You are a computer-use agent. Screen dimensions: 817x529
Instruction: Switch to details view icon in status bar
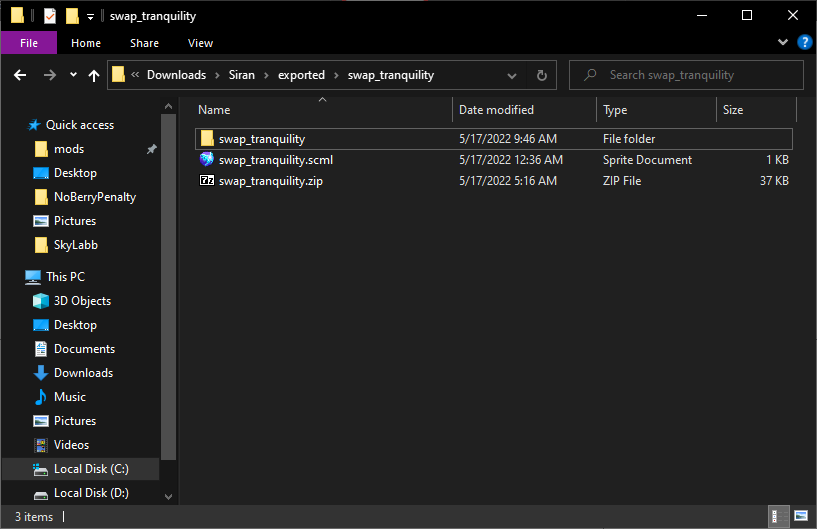coord(777,517)
